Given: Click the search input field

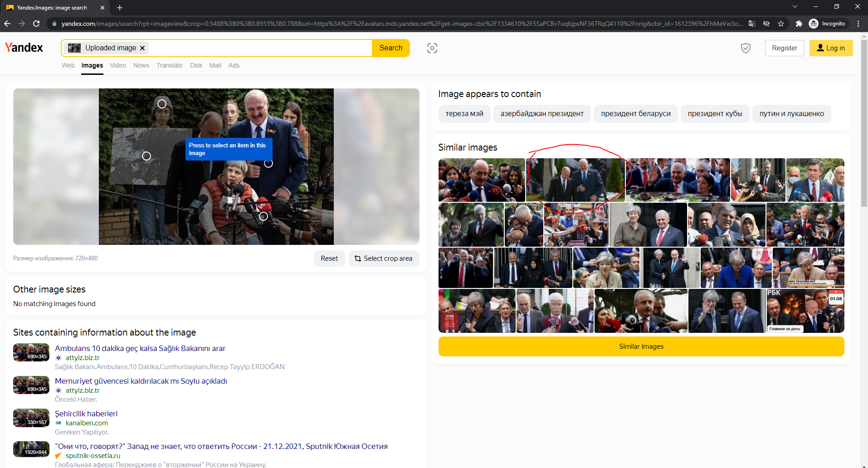Looking at the screenshot, I should pos(258,48).
